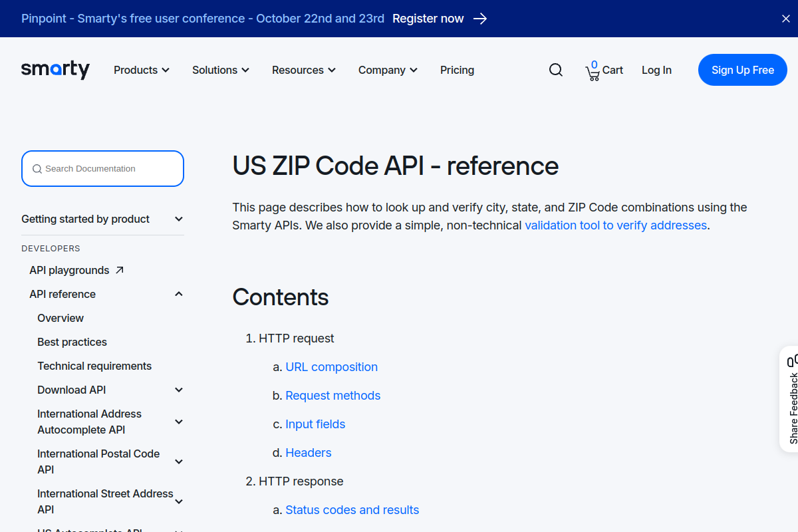
Task: Open Overview in the sidebar
Action: [x=61, y=318]
